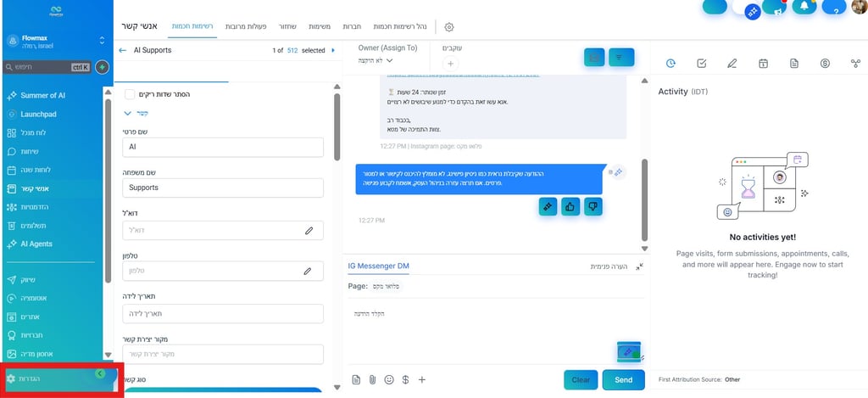868x398 pixels.
Task: Click thumbs down on the AI reply
Action: tap(593, 207)
